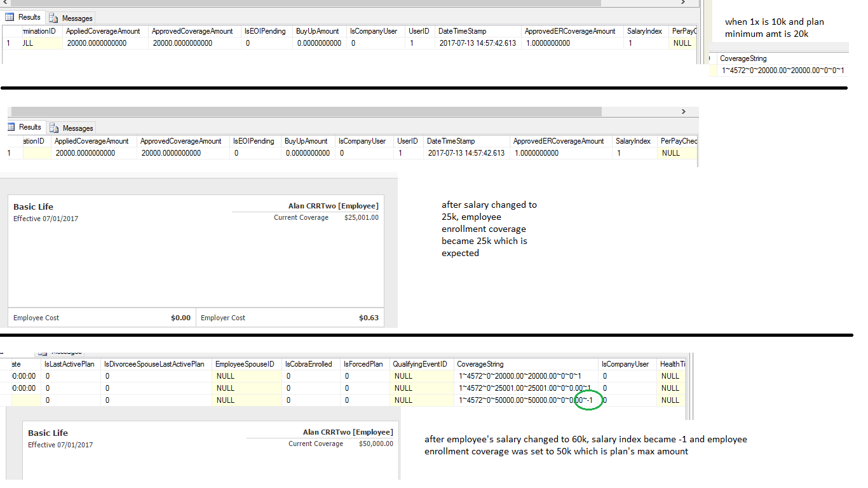
Task: Select the 1~4572~0~50000.00~50000.00 coverage string cell
Action: click(526, 400)
